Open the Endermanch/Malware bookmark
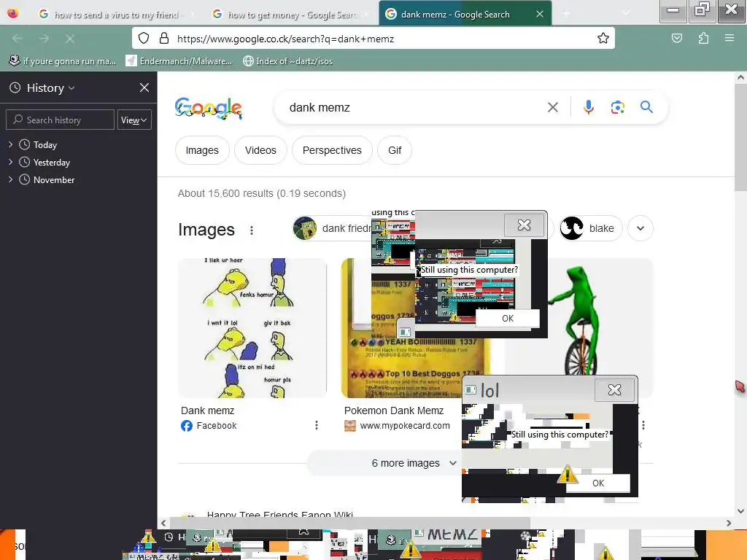747x560 pixels. coord(179,61)
